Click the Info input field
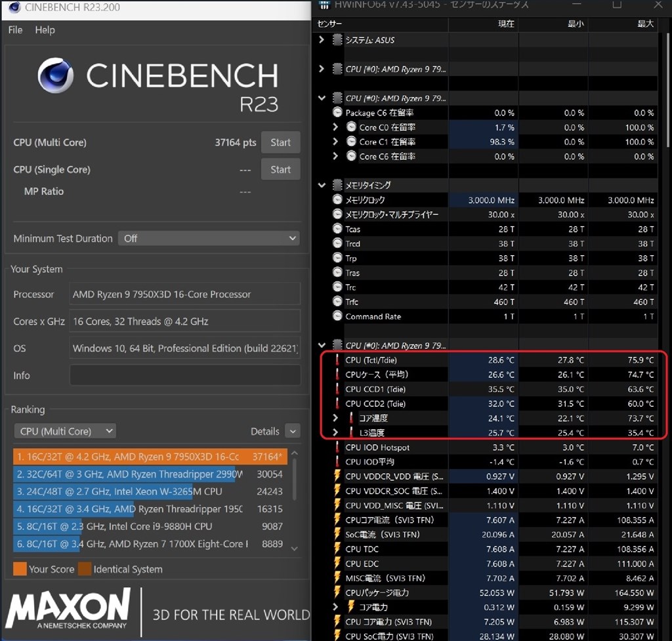The image size is (672, 641). click(x=184, y=375)
